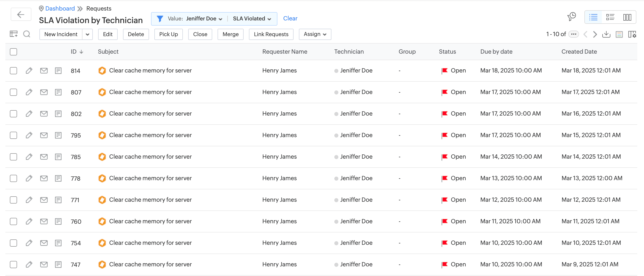
Task: Click the mail icon for request 807
Action: pos(44,92)
